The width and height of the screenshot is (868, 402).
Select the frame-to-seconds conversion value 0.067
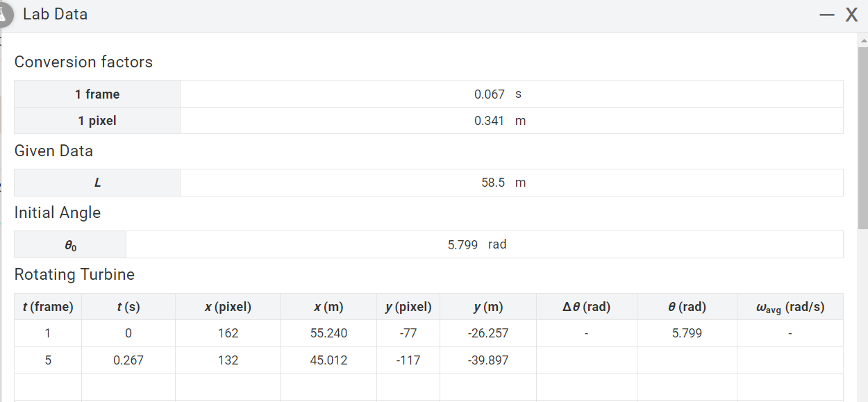click(491, 94)
